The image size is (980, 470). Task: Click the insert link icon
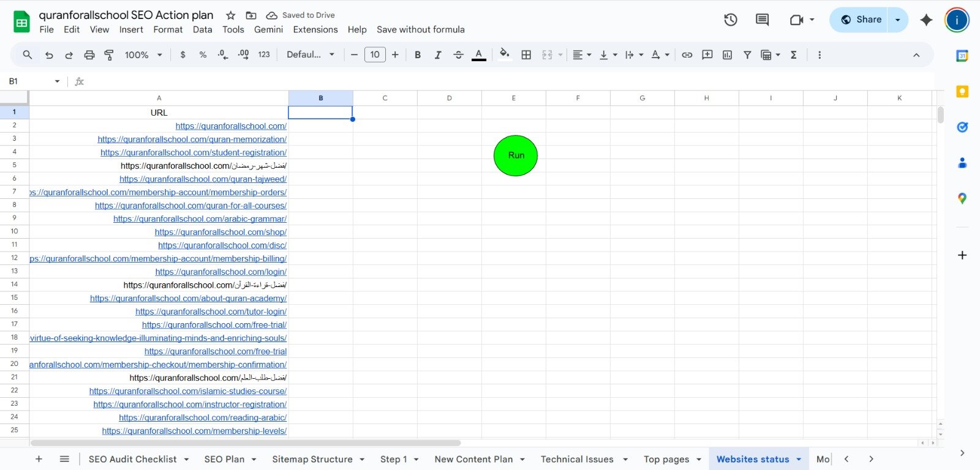tap(687, 55)
